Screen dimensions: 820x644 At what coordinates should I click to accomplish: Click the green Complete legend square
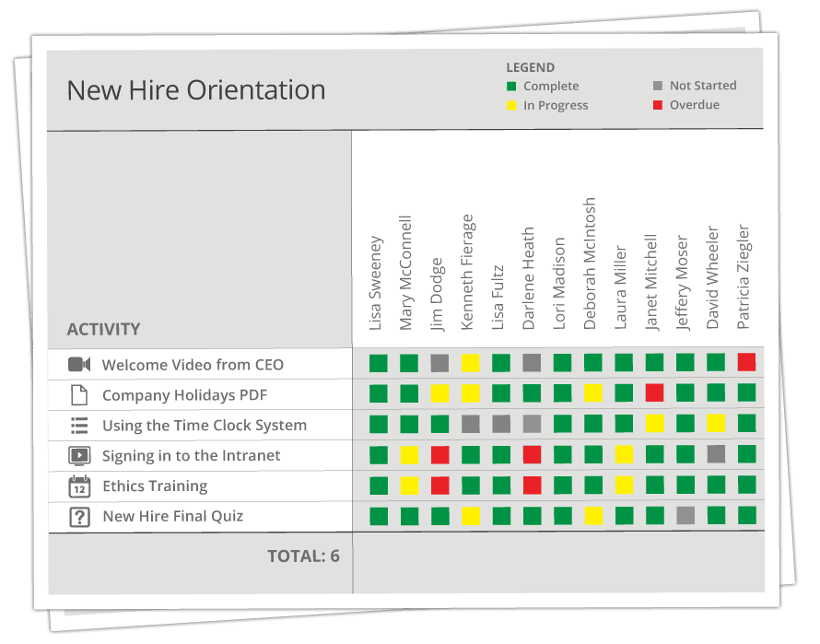tap(511, 87)
